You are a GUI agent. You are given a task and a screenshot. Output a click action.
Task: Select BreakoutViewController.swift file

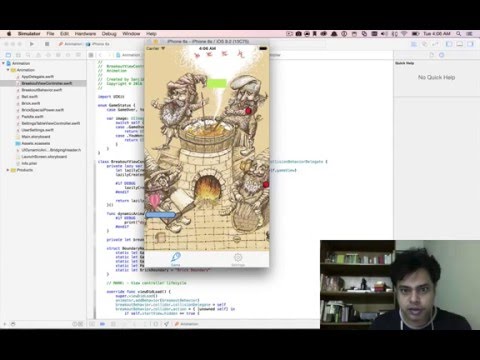click(47, 83)
